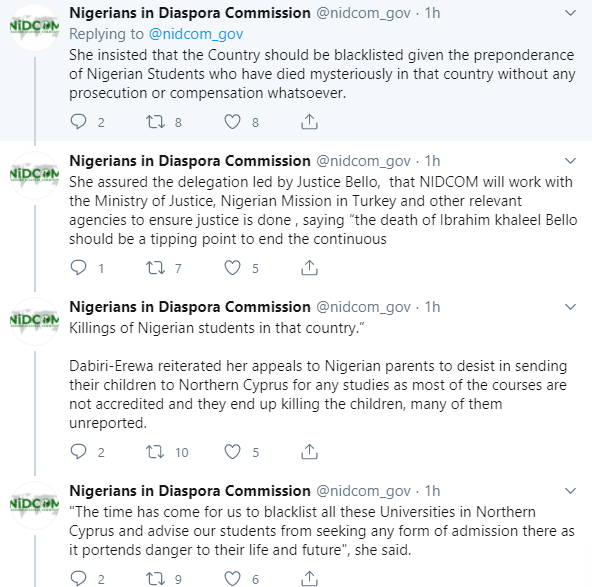This screenshot has height=587, width=592.
Task: Like the tweet mentioning Ibrahim khaleel Bello
Action: [x=232, y=268]
